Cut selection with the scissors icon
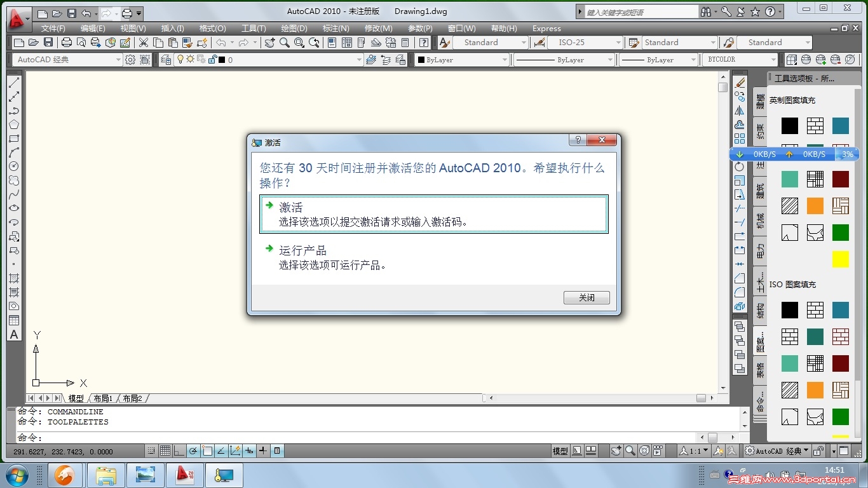This screenshot has height=488, width=868. click(x=143, y=43)
